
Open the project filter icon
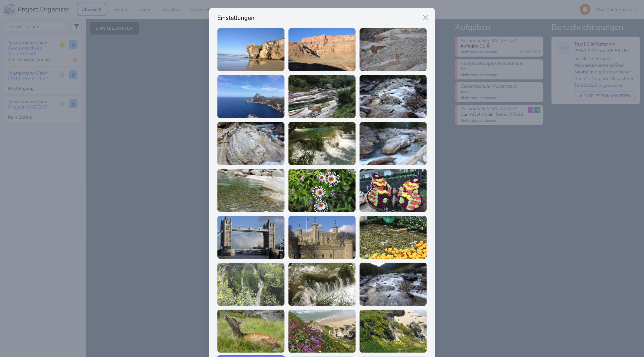tap(76, 27)
